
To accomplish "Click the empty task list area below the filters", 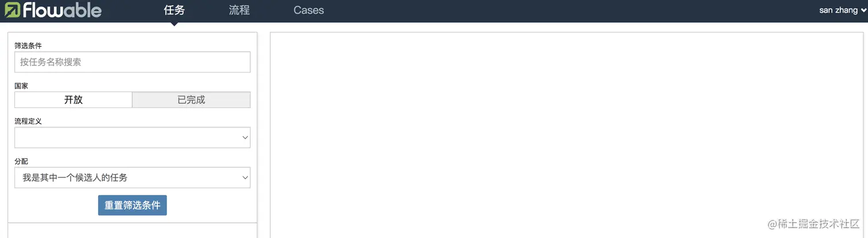I will (x=133, y=231).
